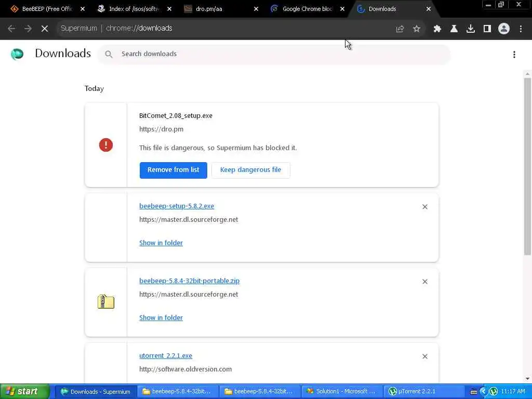Remove beebeep-setup-5.8.2.exe entry with X
532x399 pixels.
(x=425, y=207)
